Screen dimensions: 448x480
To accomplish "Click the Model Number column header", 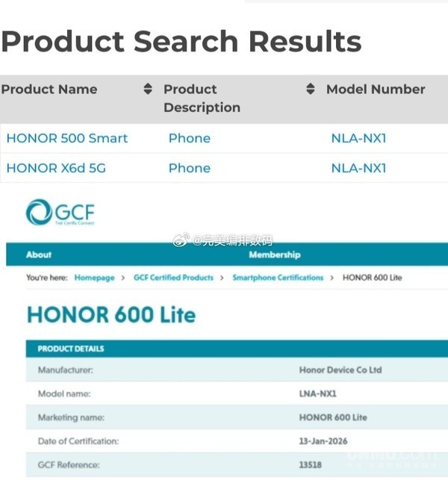I will tap(376, 90).
